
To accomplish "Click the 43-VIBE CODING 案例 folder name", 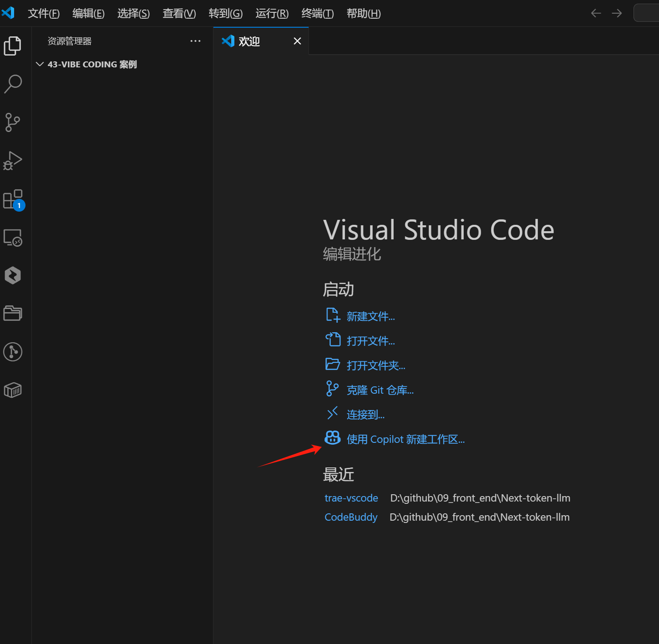I will click(x=92, y=64).
